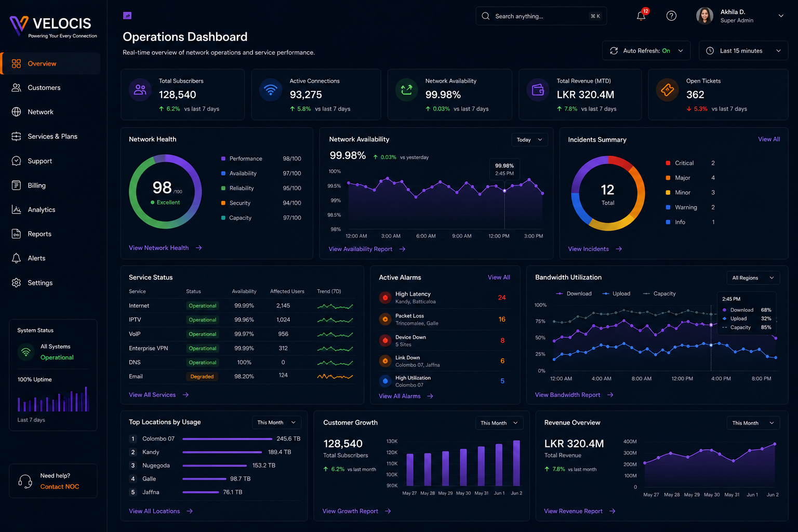The width and height of the screenshot is (798, 532).
Task: Click the Analytics chart sidebar icon
Action: [x=16, y=210]
